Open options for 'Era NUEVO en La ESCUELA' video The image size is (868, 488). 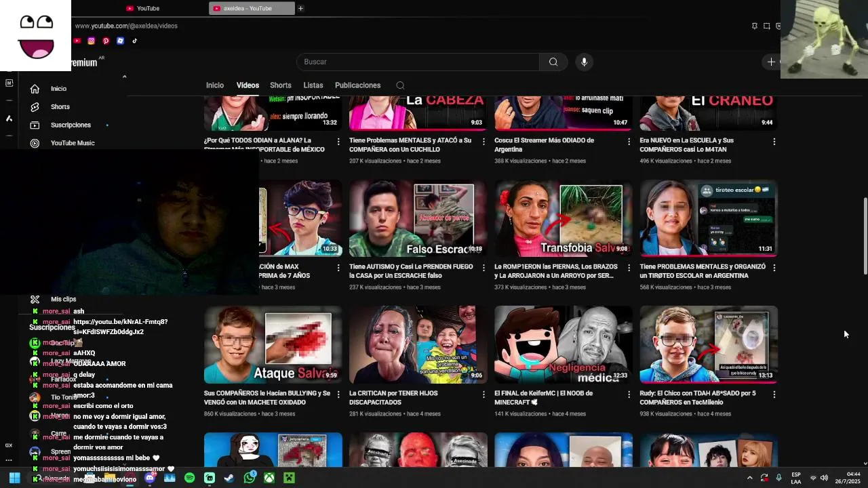[774, 142]
